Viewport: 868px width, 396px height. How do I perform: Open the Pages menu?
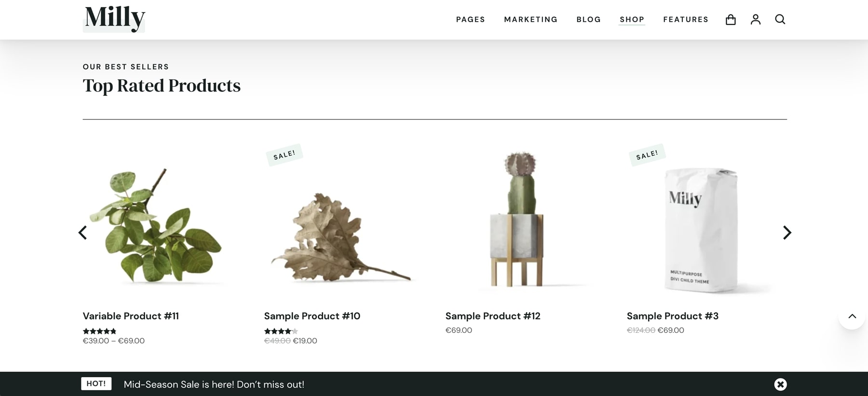(471, 20)
